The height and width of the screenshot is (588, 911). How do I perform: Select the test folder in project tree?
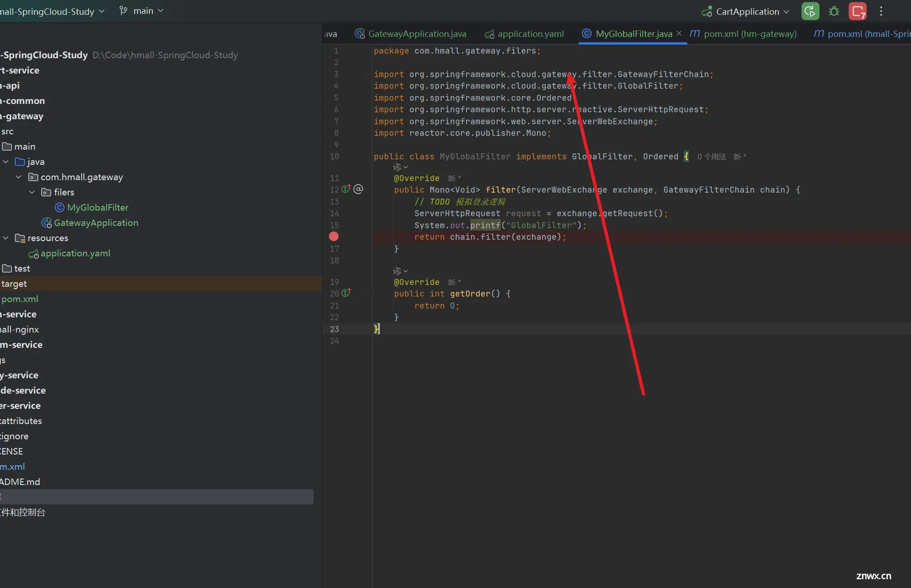point(22,268)
